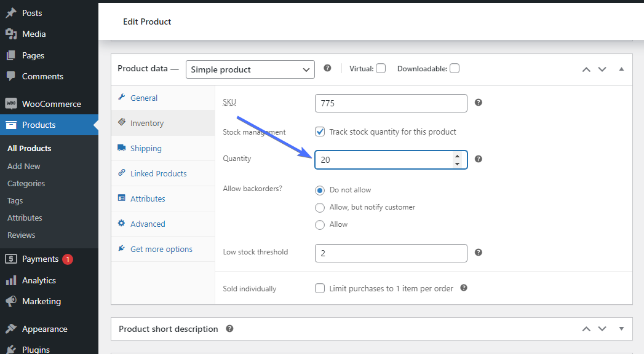Select Allow, but notify customer radio option
Viewport: 644px width, 354px height.
320,208
